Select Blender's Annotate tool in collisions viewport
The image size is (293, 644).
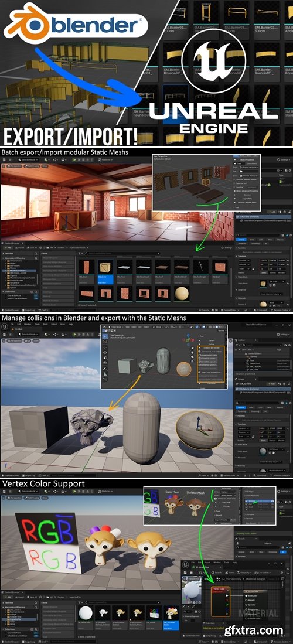point(105,369)
